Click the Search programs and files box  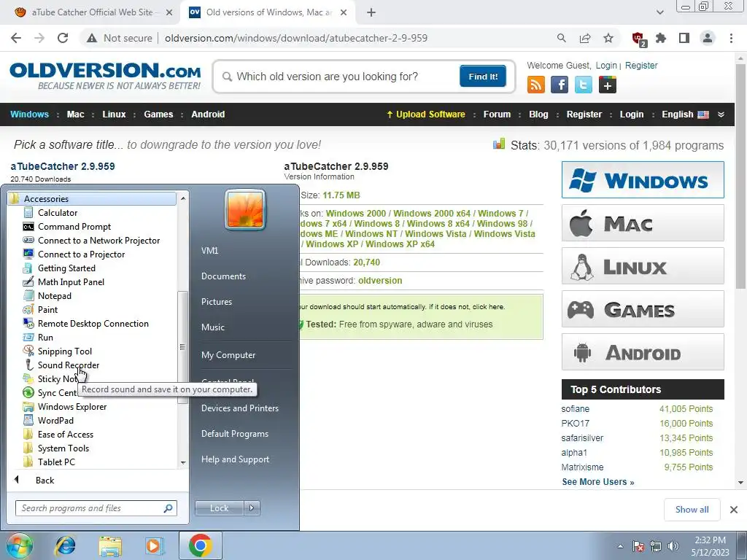[96, 508]
